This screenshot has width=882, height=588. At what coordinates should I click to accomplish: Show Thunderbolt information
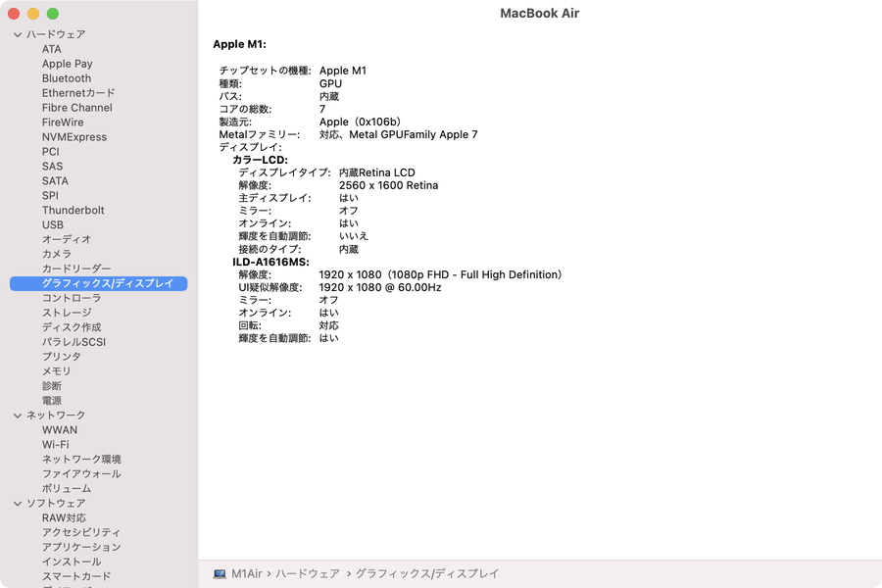click(x=73, y=211)
